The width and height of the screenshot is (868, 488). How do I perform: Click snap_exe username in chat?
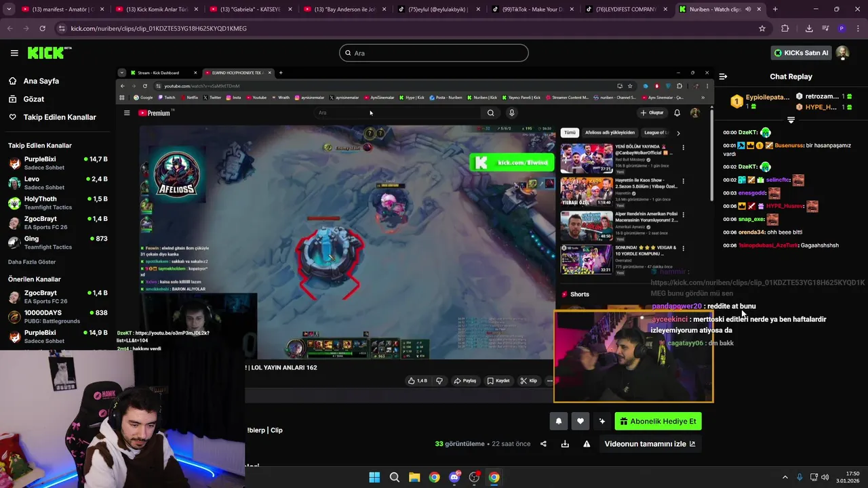751,220
